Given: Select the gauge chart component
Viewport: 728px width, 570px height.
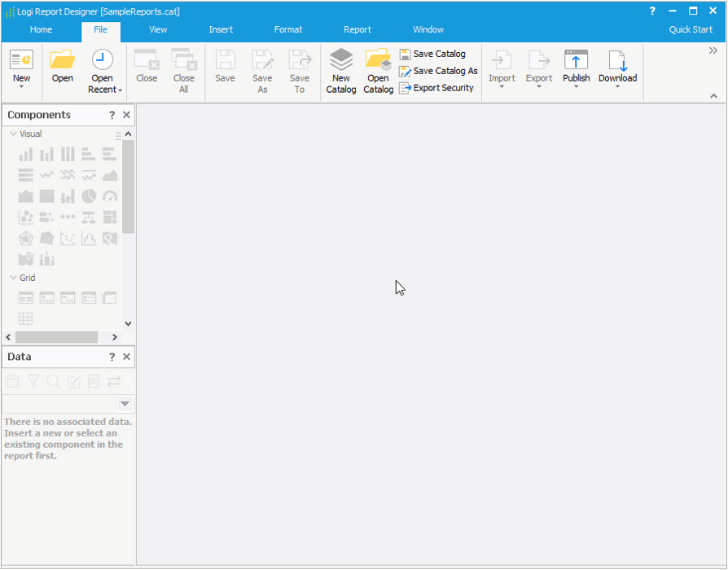Looking at the screenshot, I should point(109,196).
